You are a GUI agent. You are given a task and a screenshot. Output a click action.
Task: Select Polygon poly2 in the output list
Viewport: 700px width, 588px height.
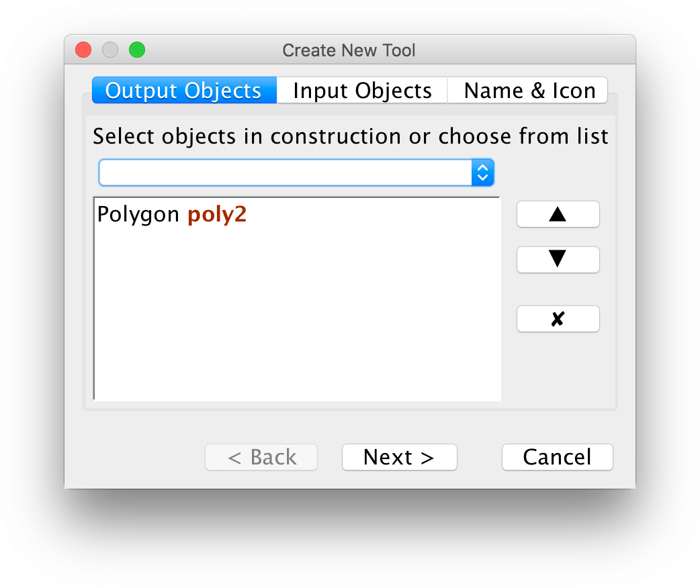click(x=172, y=214)
